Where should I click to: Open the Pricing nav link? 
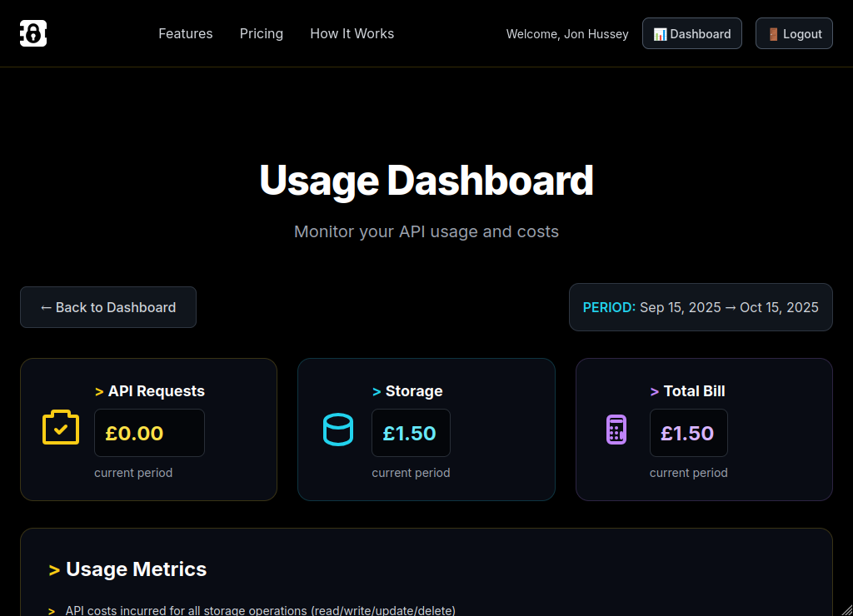(261, 33)
